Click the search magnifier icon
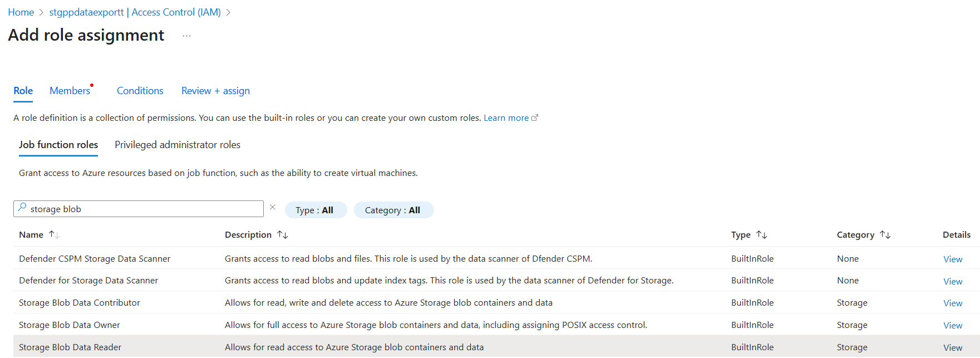Screen dimensions: 980x358 [x=22, y=208]
